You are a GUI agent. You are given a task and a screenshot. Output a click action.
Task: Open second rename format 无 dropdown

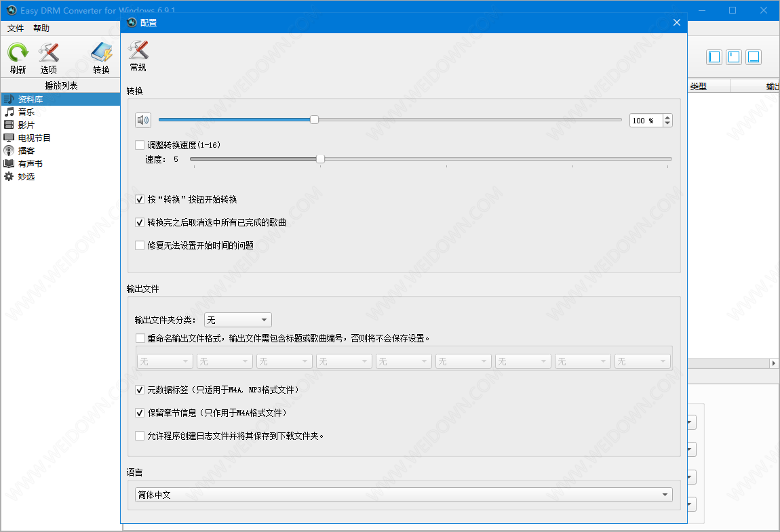[x=225, y=361]
